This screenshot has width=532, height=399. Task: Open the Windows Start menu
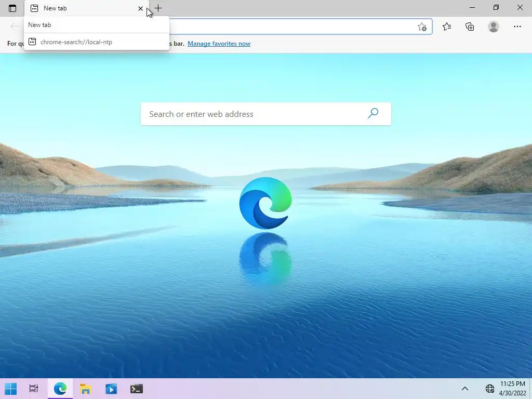10,389
